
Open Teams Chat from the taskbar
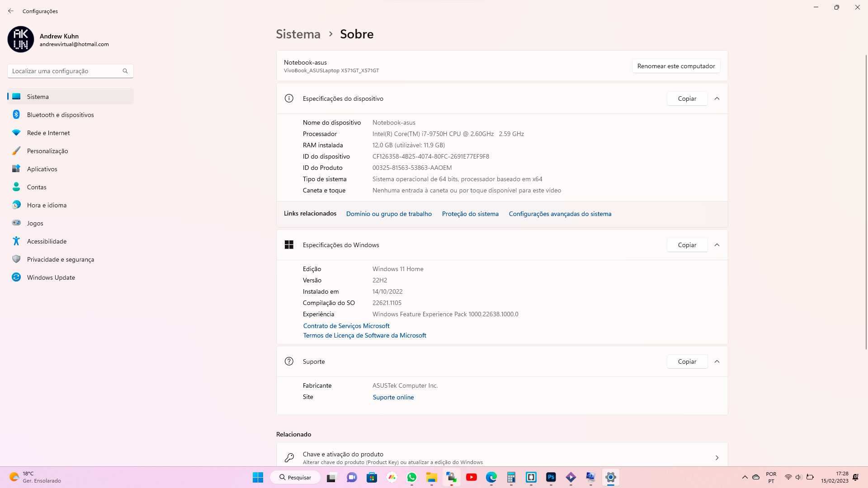(x=352, y=477)
